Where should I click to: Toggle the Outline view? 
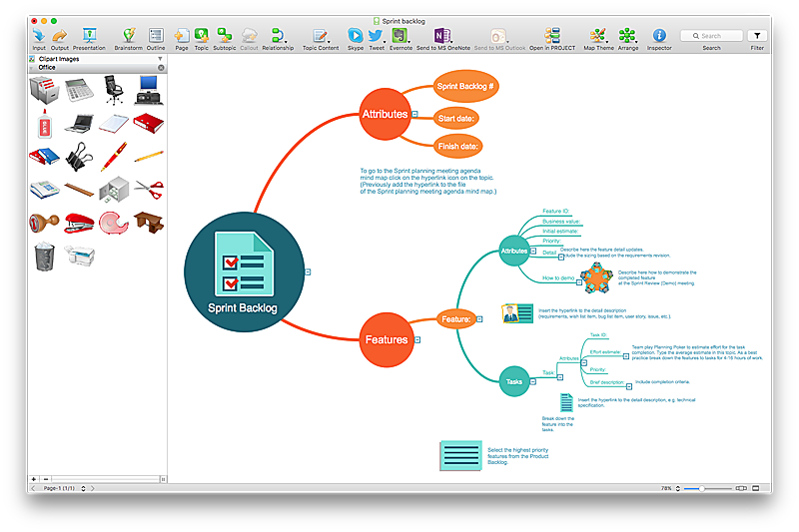click(x=156, y=36)
